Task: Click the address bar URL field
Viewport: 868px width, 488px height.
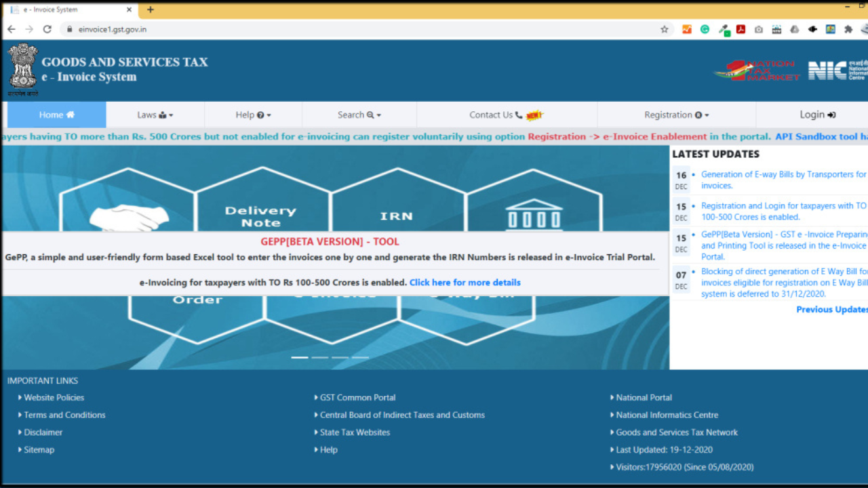Action: [x=359, y=29]
